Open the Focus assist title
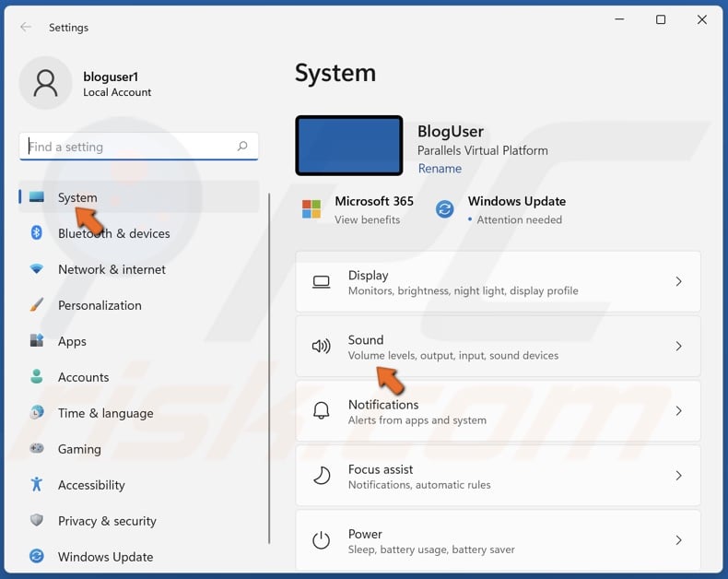This screenshot has width=728, height=579. click(381, 469)
